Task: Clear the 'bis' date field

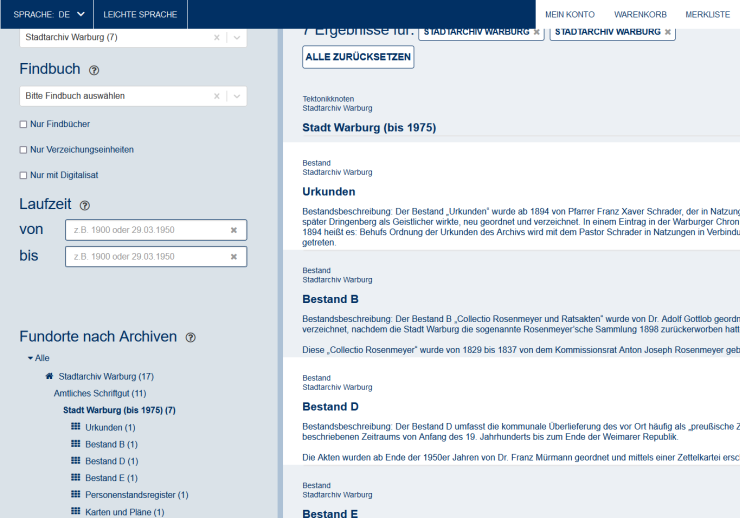Action: click(234, 257)
